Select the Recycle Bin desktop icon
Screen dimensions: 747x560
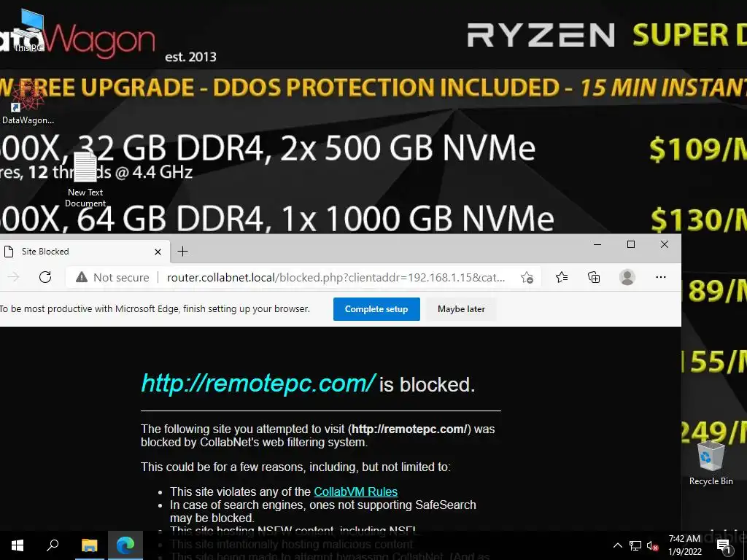coord(711,463)
